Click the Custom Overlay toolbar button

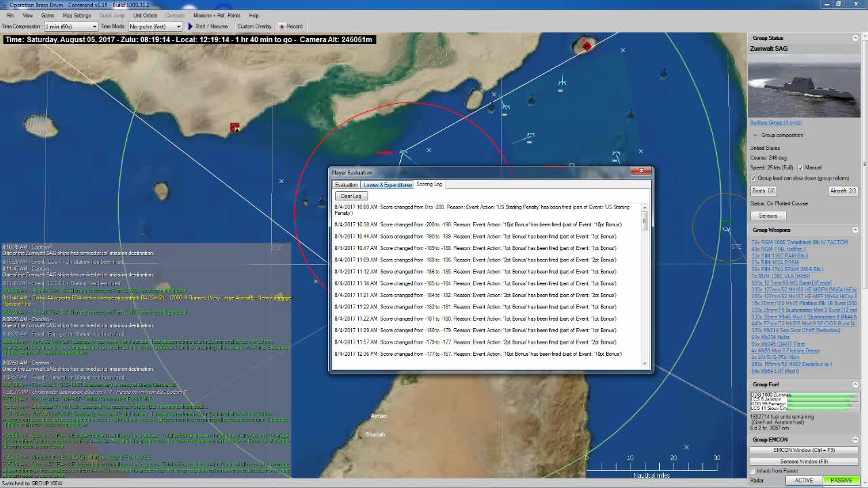(254, 26)
